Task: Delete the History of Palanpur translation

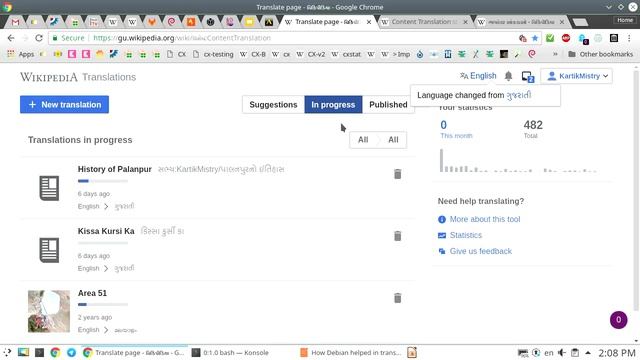Action: 398,174
